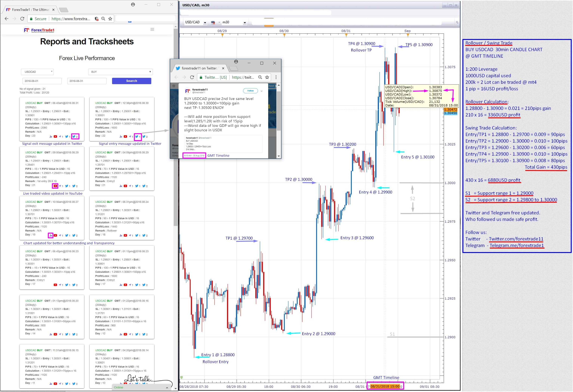The height and width of the screenshot is (392, 573).
Task: Click the start date field 2018-08-01
Action: pyautogui.click(x=42, y=81)
